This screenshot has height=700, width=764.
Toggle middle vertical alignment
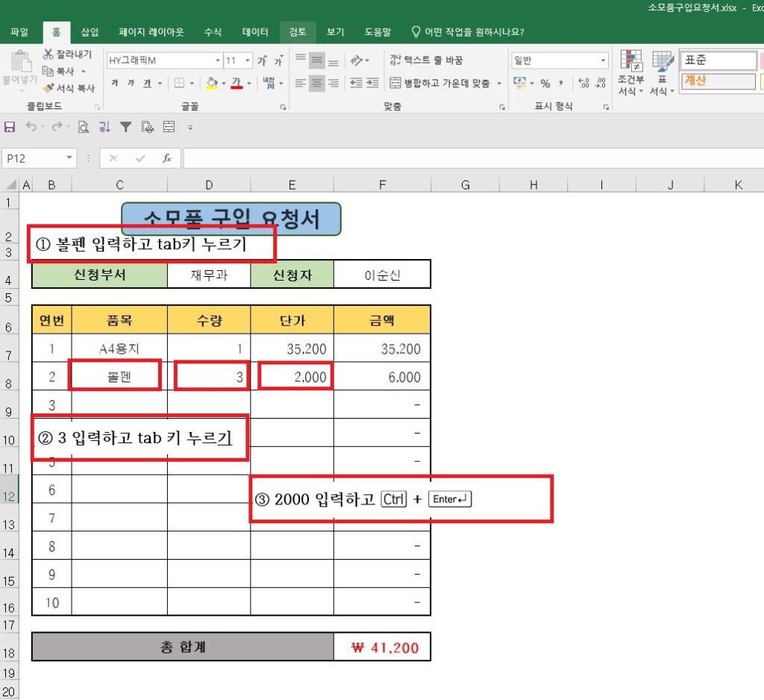coord(316,60)
